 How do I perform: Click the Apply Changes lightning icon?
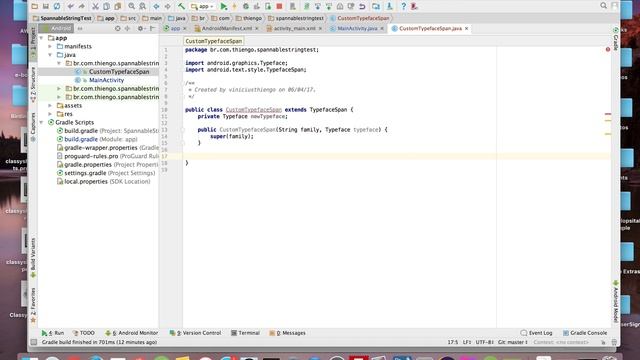(x=234, y=6)
